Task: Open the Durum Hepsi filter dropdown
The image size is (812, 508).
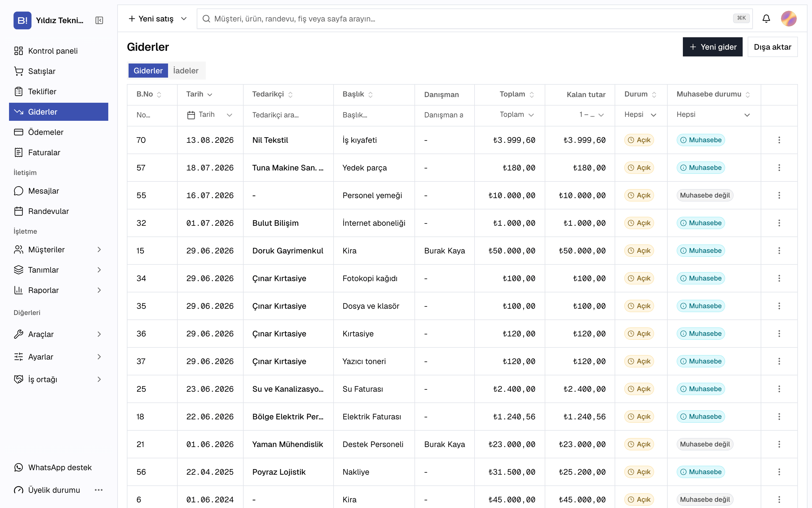Action: (x=641, y=115)
